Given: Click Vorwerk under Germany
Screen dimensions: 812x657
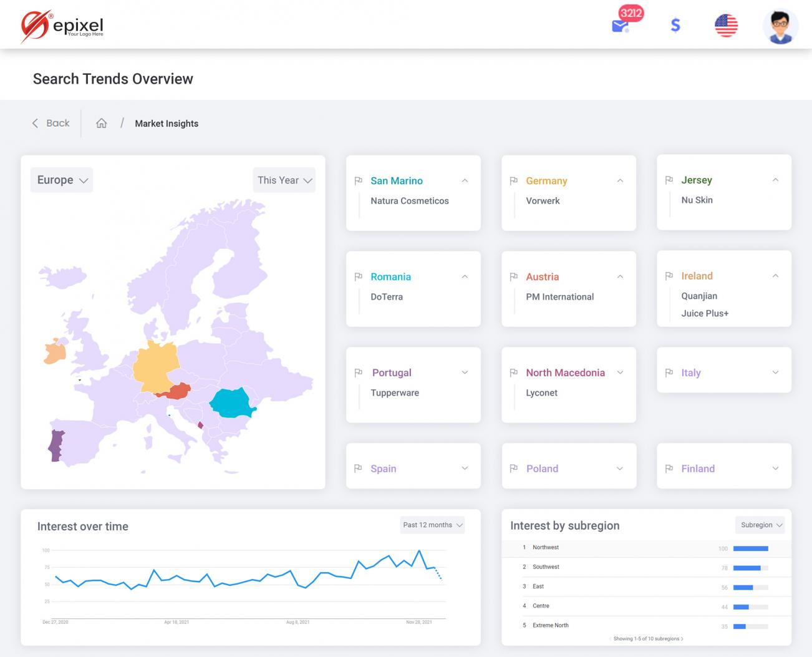Looking at the screenshot, I should pyautogui.click(x=543, y=201).
